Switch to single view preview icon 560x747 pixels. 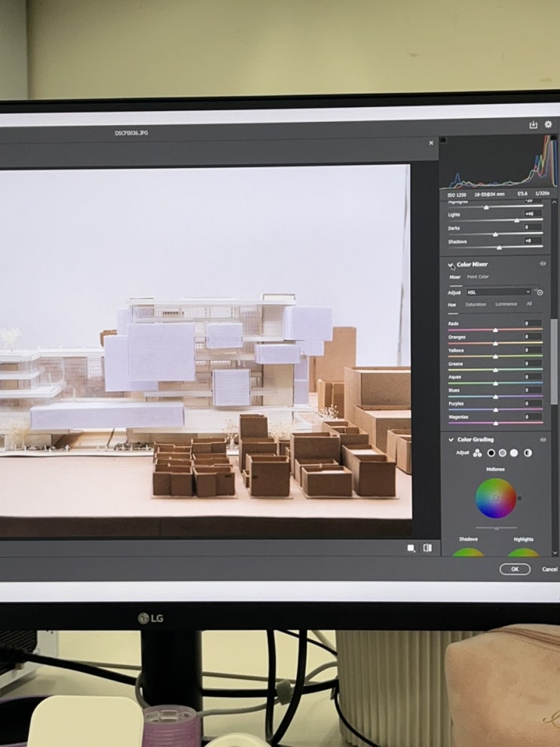[x=411, y=548]
